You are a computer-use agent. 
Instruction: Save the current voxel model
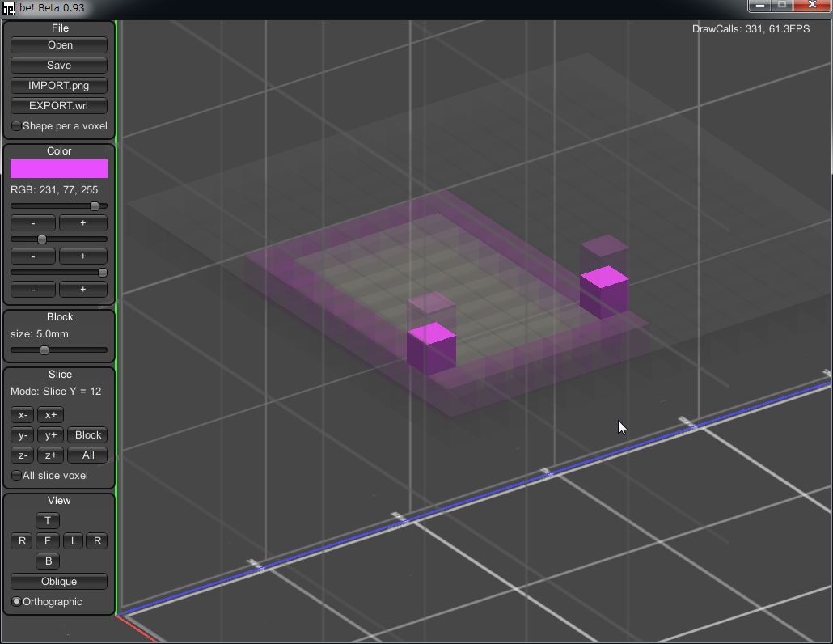[x=59, y=66]
